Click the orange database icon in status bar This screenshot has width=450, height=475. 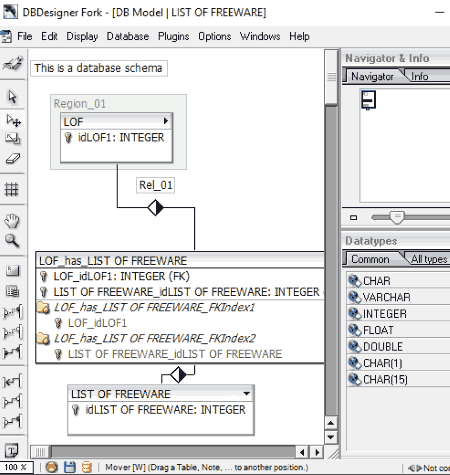pyautogui.click(x=87, y=467)
